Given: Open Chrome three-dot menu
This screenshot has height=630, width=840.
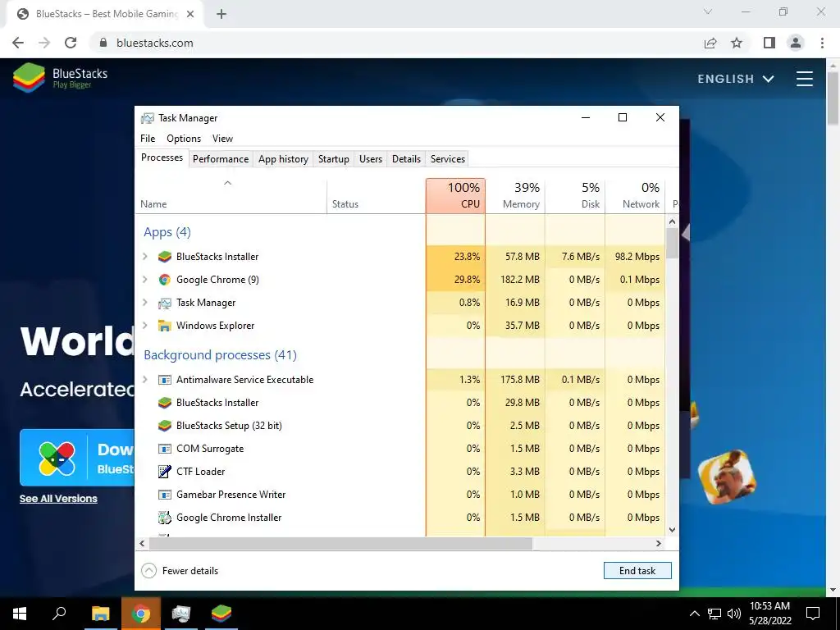Looking at the screenshot, I should pyautogui.click(x=822, y=43).
